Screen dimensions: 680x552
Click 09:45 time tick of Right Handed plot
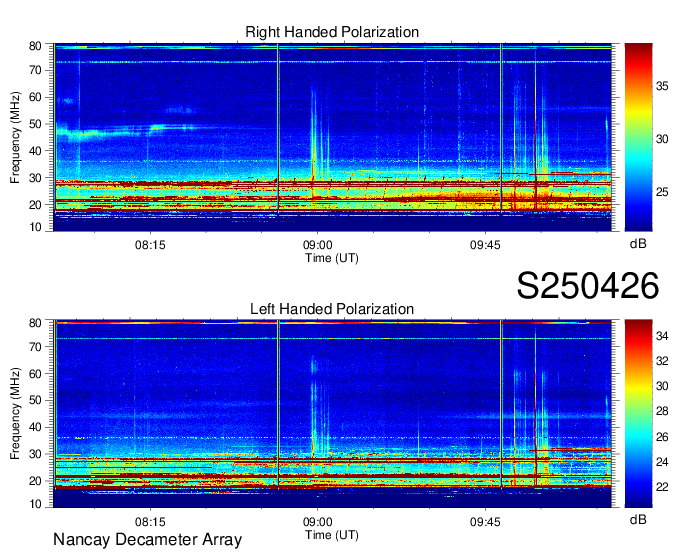click(485, 245)
